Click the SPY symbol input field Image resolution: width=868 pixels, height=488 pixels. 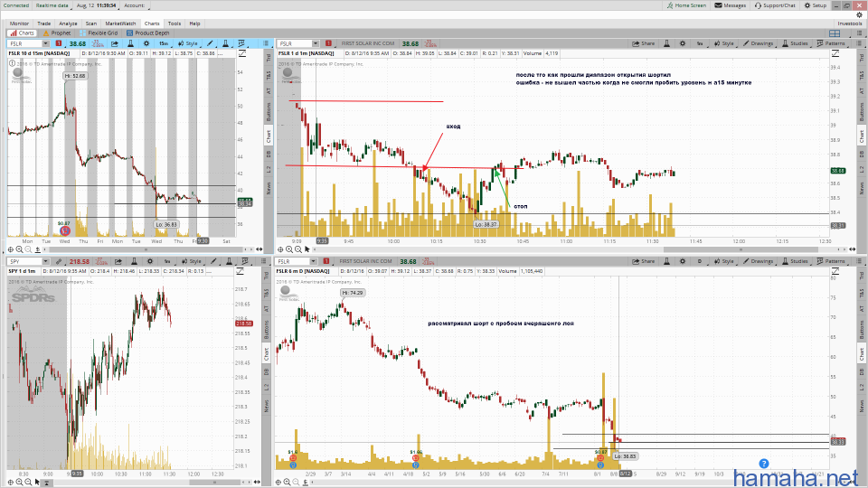pyautogui.click(x=24, y=261)
